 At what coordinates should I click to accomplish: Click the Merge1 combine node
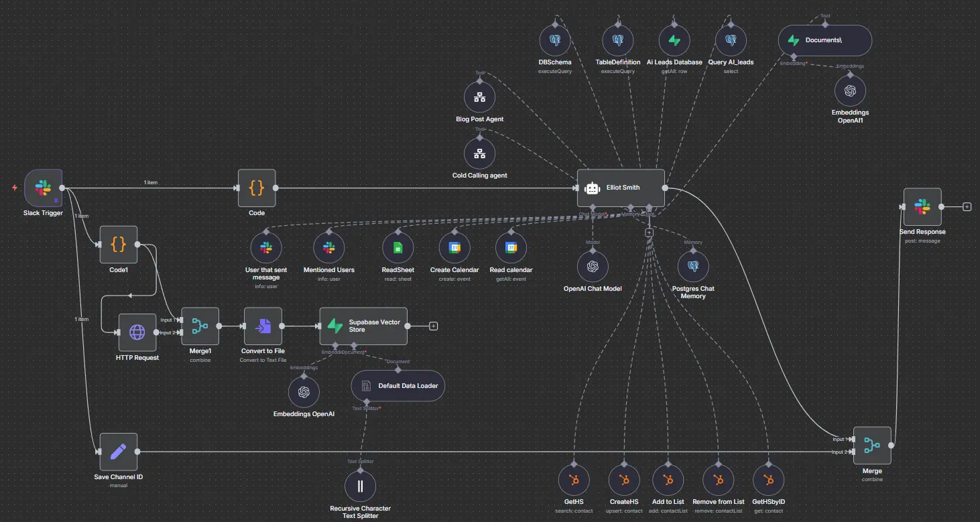(x=200, y=326)
